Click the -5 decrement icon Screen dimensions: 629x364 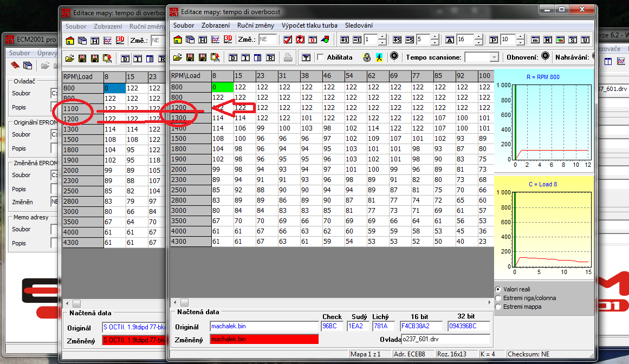pyautogui.click(x=410, y=40)
